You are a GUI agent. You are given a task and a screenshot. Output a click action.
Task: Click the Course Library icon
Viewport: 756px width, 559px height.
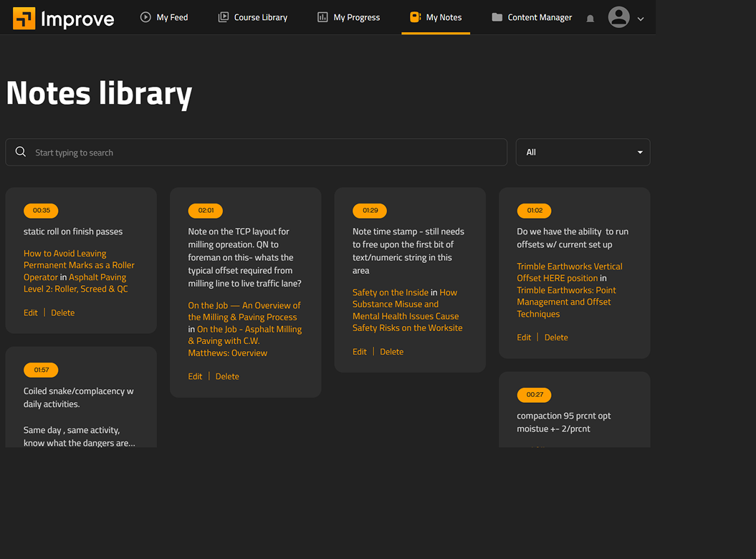[x=224, y=17]
